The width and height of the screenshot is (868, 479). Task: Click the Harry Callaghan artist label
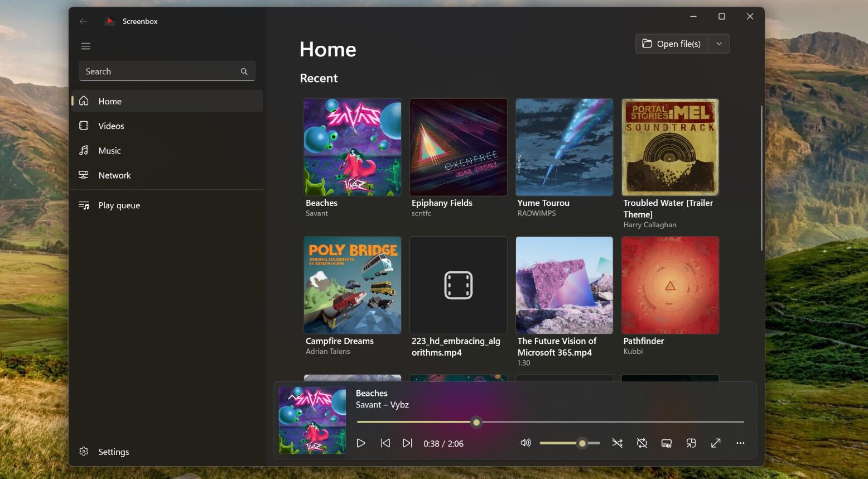[650, 225]
